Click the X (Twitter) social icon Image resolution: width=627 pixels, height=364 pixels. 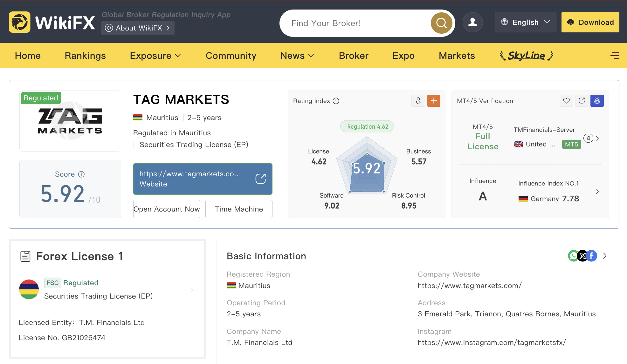click(x=582, y=256)
